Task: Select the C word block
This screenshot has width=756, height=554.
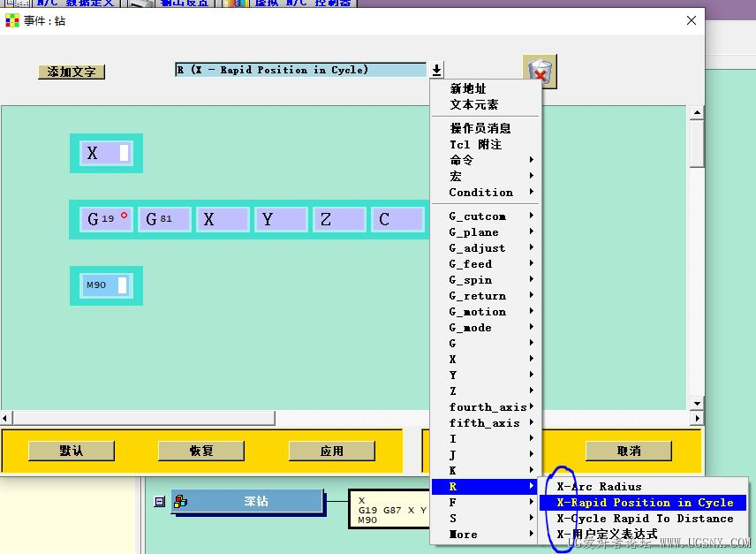Action: coord(397,219)
